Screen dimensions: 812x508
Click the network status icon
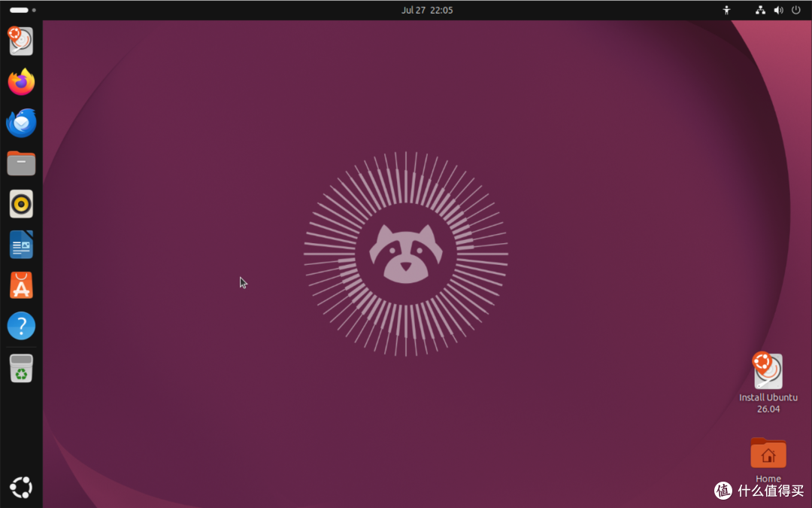coord(760,10)
